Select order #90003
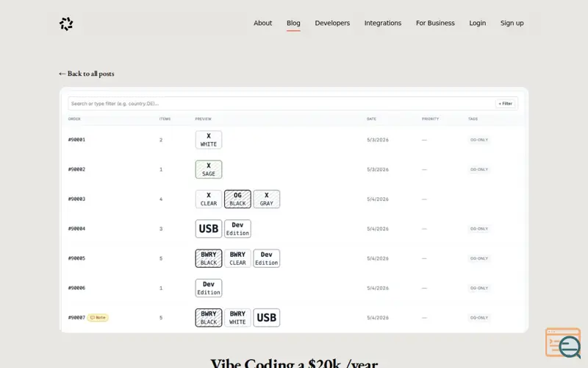The image size is (588, 368). tap(76, 199)
